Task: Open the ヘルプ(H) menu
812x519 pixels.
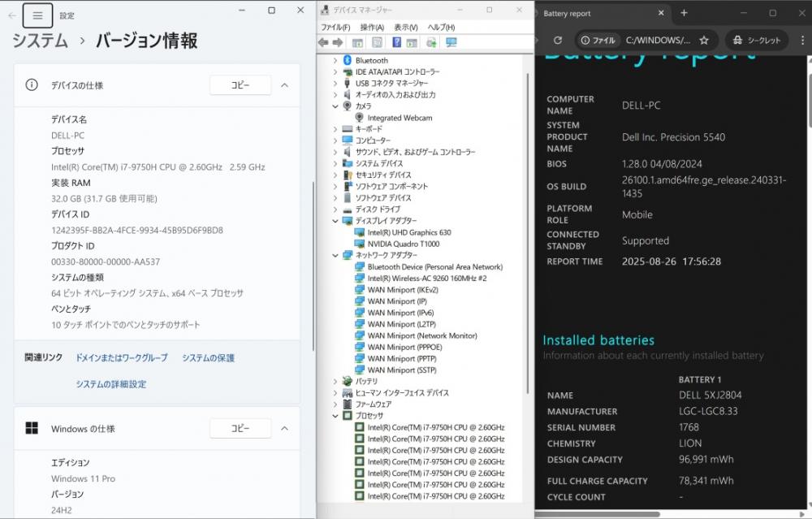Action: pos(441,27)
